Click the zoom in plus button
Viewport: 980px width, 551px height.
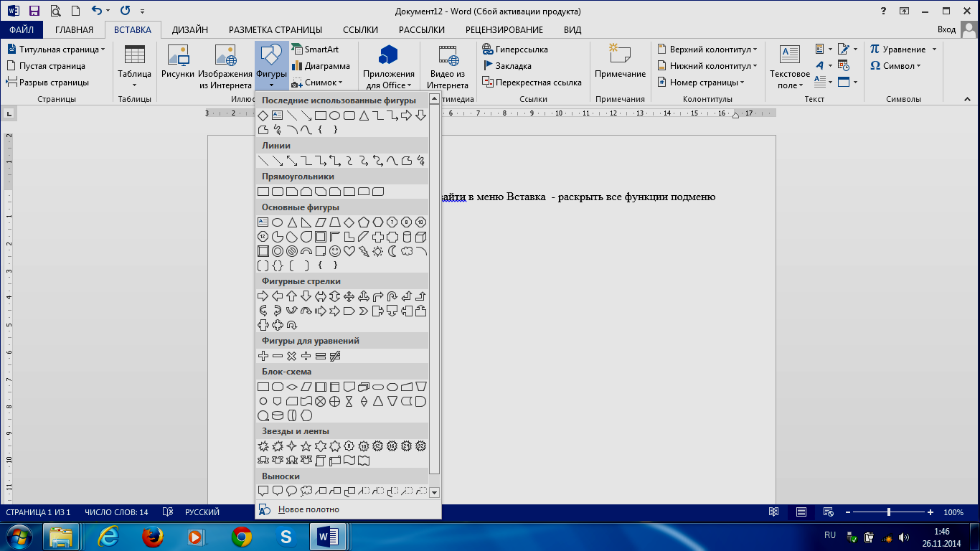[x=930, y=512]
